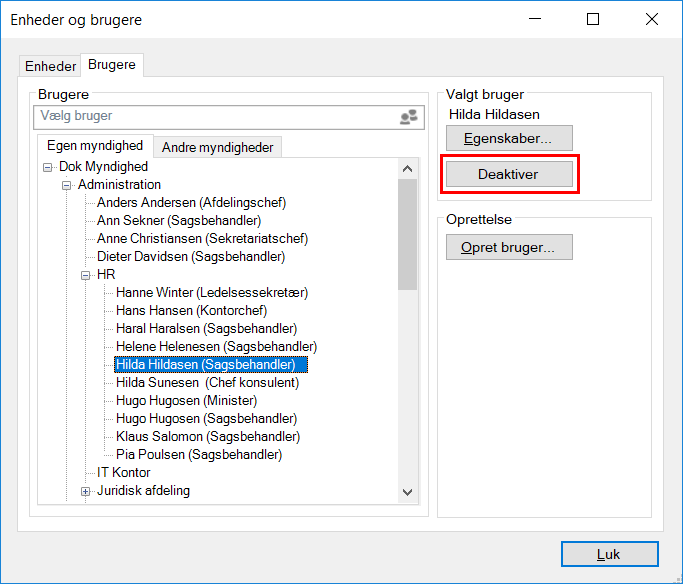Expand the Juridisk afdeling node
The width and height of the screenshot is (683, 584).
(x=86, y=491)
